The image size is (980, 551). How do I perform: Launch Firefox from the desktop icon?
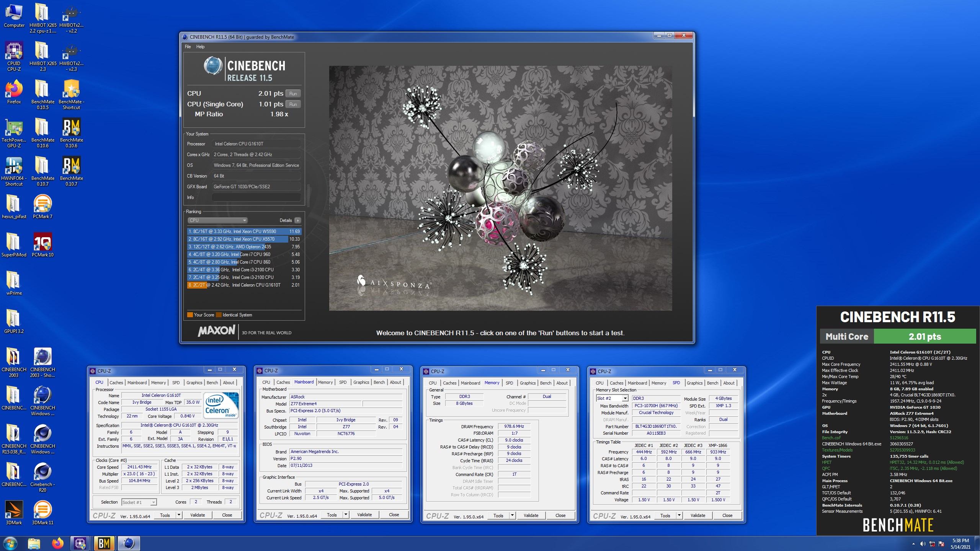[14, 92]
